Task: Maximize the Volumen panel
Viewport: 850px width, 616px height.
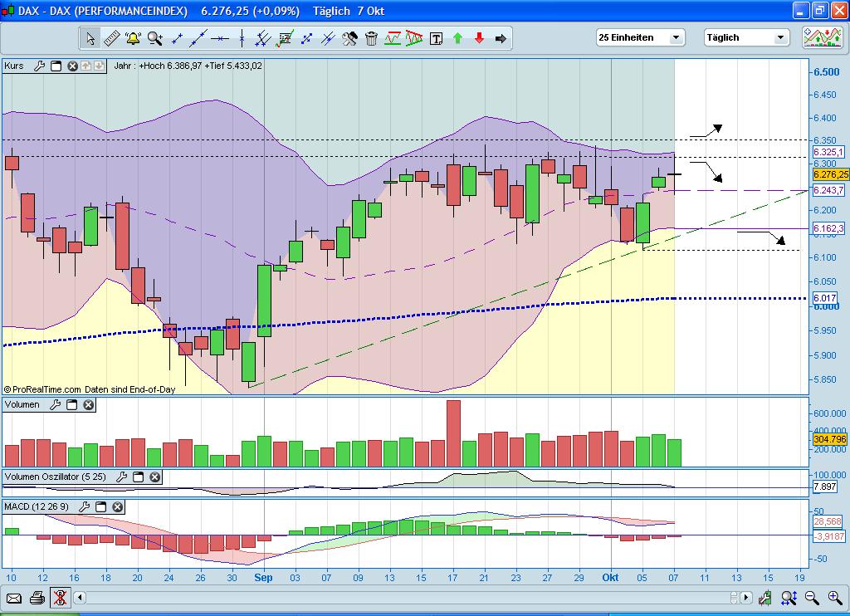Action: pos(71,404)
